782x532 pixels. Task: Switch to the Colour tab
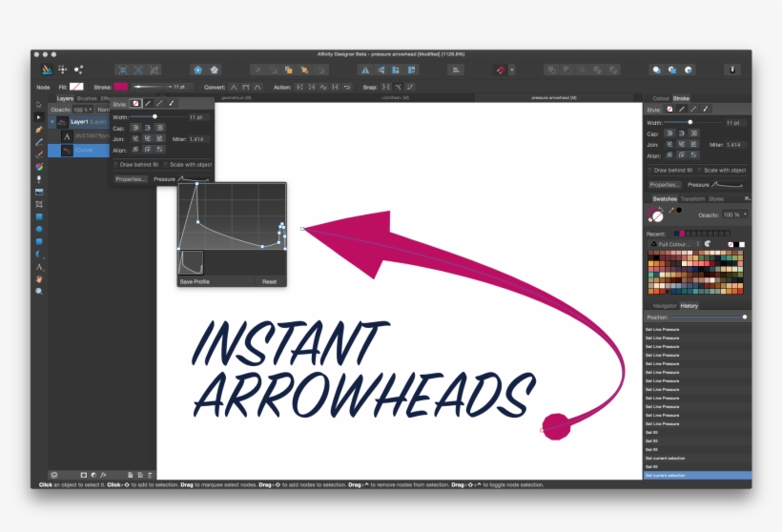coord(660,98)
